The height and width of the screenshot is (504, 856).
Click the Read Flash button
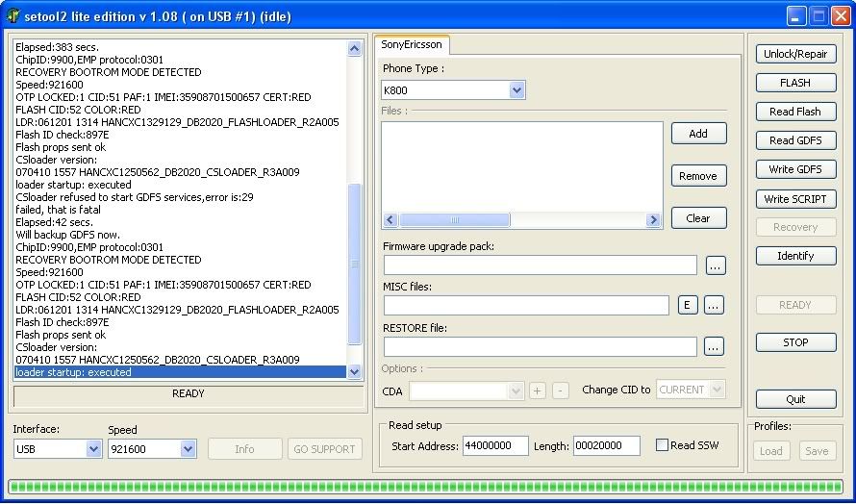[795, 112]
